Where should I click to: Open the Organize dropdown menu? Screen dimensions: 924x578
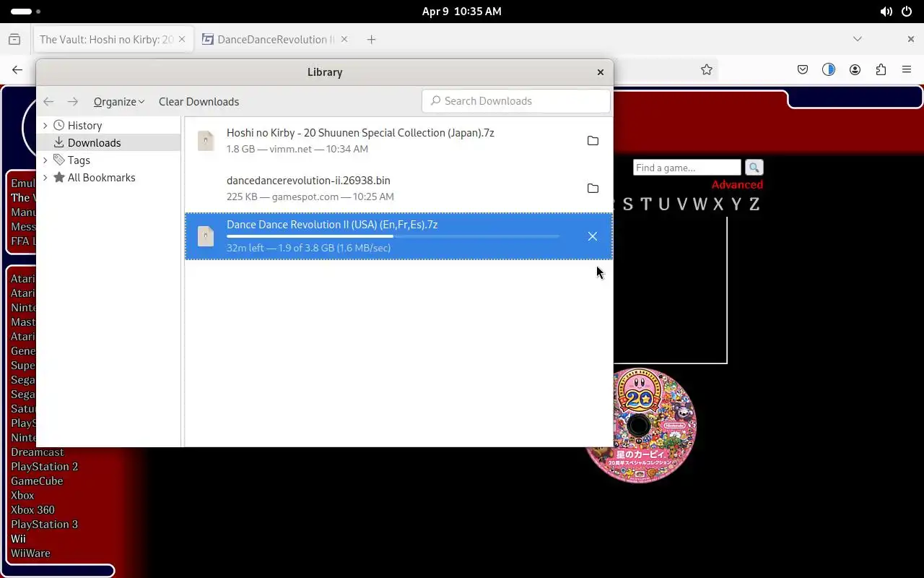119,102
